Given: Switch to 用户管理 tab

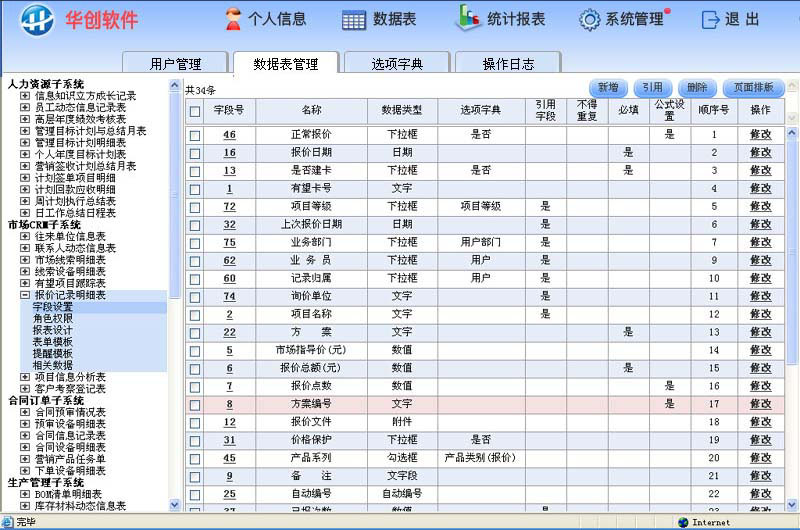Looking at the screenshot, I should [175, 64].
